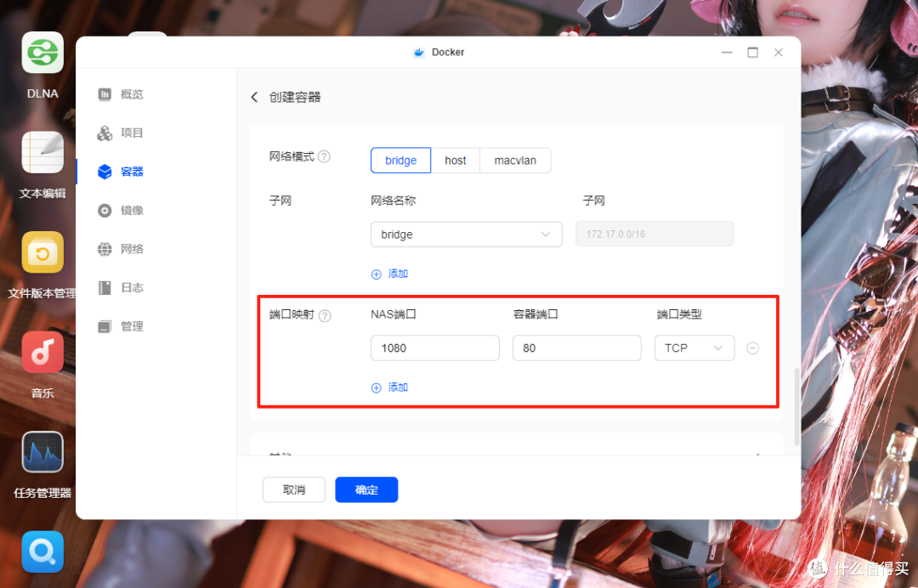Image resolution: width=918 pixels, height=588 pixels.
Task: Open the DLNA desktop app
Action: pyautogui.click(x=42, y=53)
